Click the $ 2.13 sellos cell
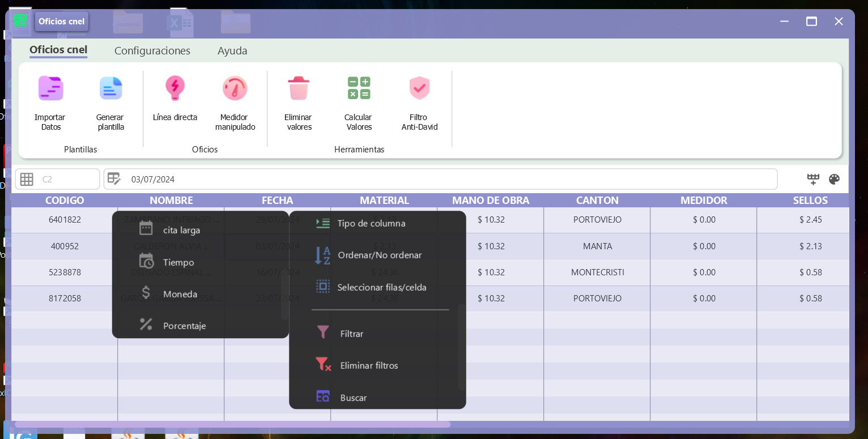Viewport: 868px width, 439px height. [x=810, y=246]
